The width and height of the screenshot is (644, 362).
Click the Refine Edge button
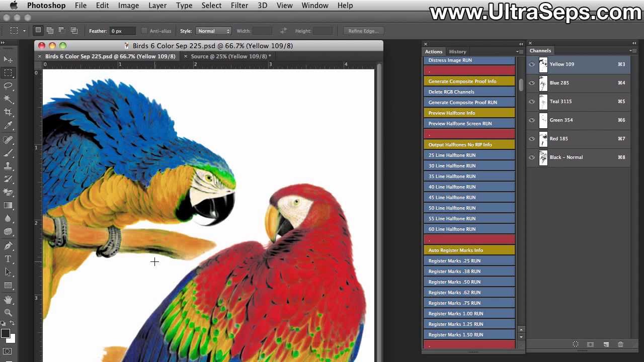pyautogui.click(x=363, y=31)
